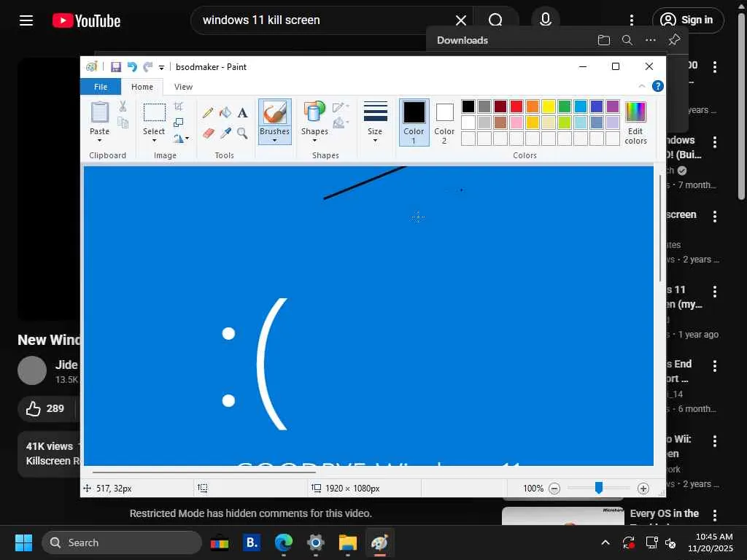
Task: Open the Size dropdown
Action: (x=375, y=122)
